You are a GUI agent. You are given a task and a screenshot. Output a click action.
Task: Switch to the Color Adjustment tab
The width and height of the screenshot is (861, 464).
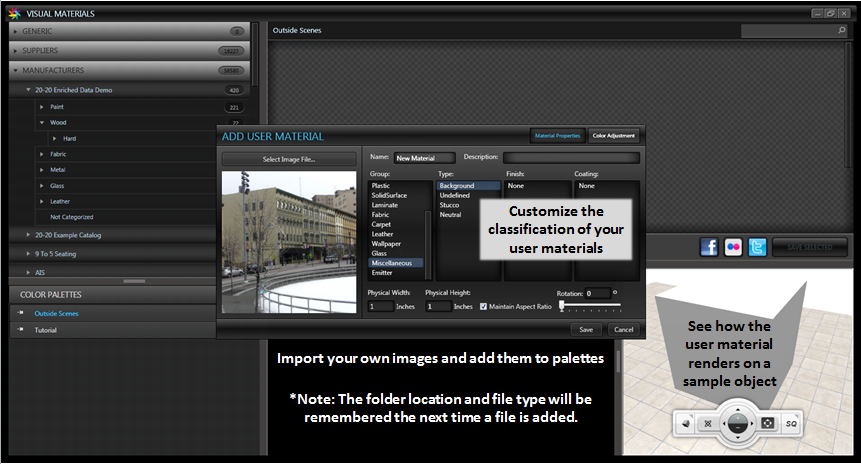click(x=613, y=136)
